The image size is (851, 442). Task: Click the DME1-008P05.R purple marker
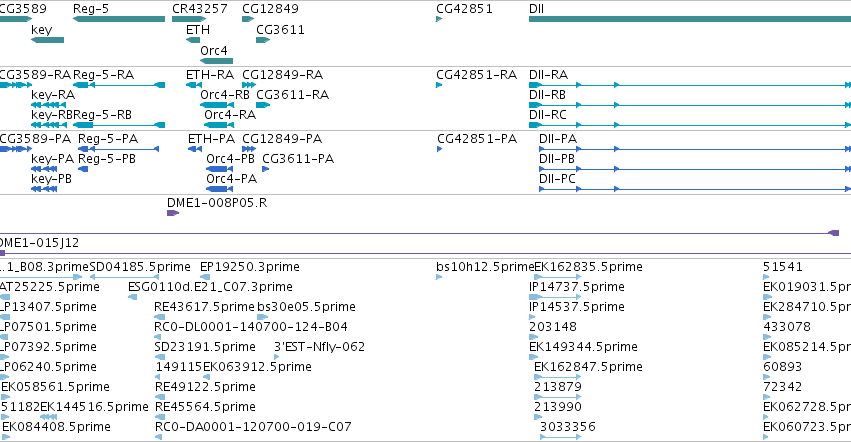pyautogui.click(x=173, y=213)
